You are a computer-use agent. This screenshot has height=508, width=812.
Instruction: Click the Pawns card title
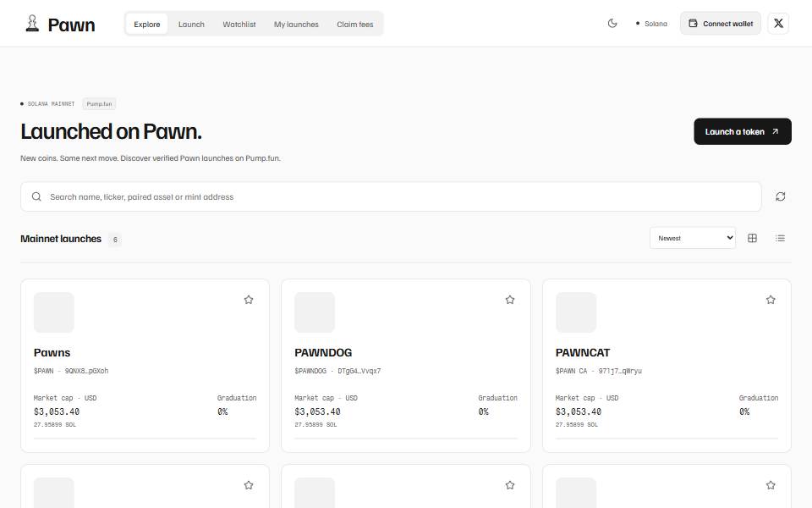[x=52, y=352]
